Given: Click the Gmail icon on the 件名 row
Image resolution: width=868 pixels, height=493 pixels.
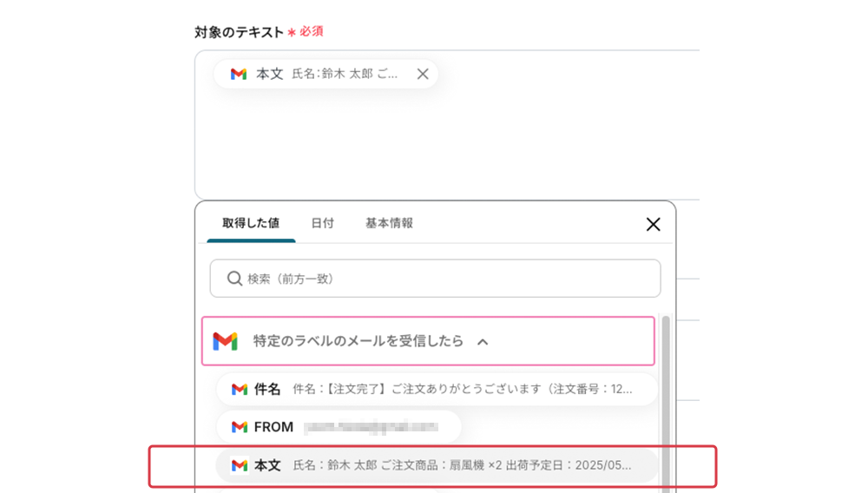Looking at the screenshot, I should pos(240,390).
